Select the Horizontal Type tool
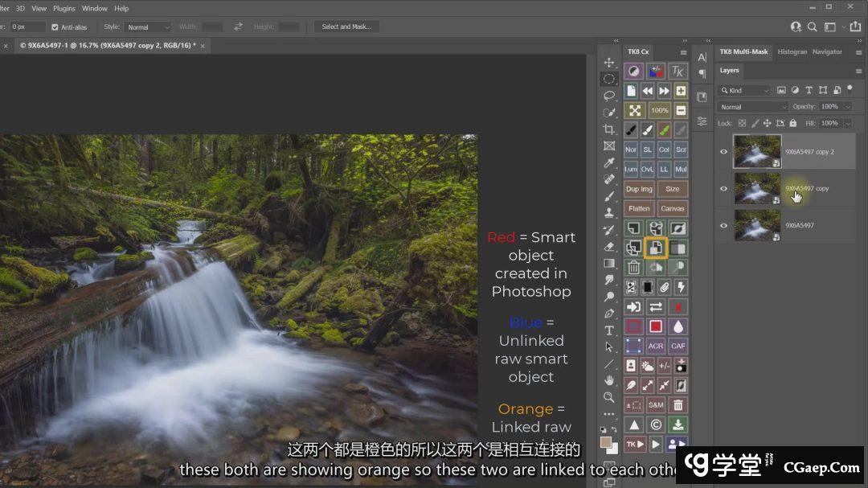Image resolution: width=868 pixels, height=488 pixels. [x=609, y=330]
